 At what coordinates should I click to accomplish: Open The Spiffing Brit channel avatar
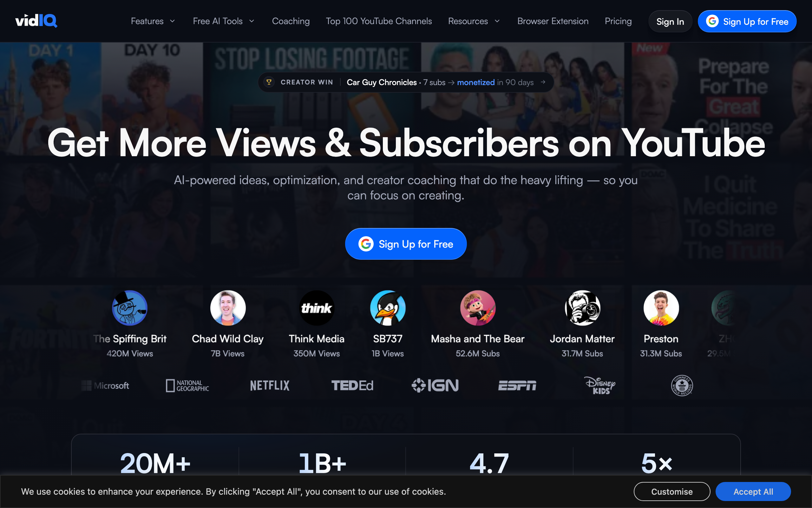129,308
